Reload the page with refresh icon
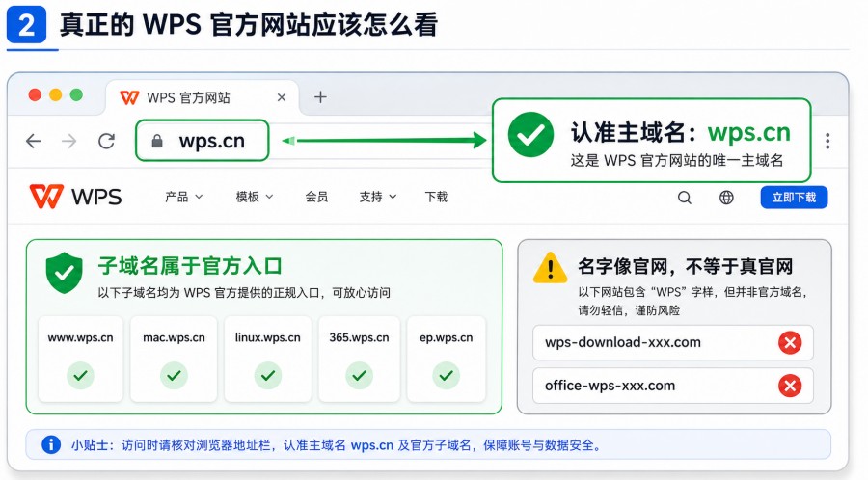868x480 pixels. click(106, 141)
